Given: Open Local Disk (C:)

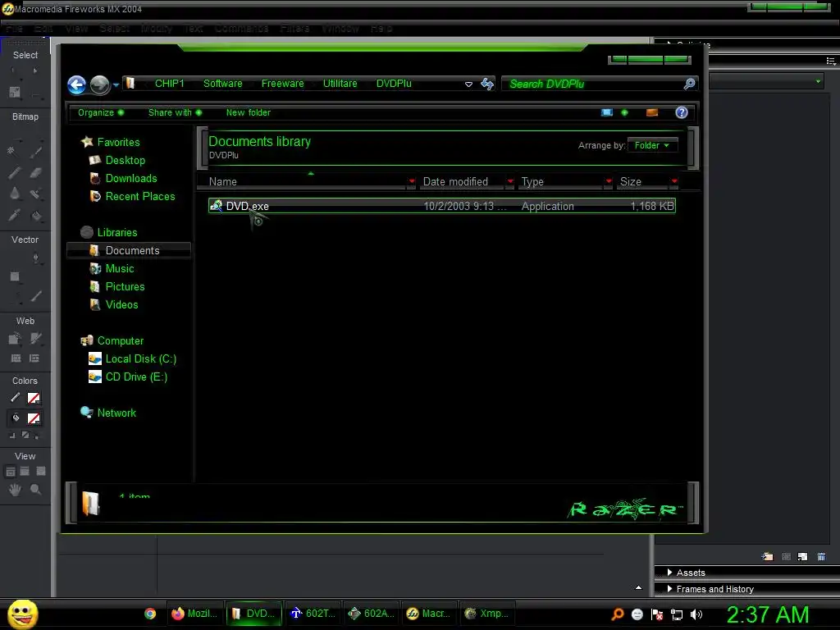Looking at the screenshot, I should pyautogui.click(x=140, y=359).
